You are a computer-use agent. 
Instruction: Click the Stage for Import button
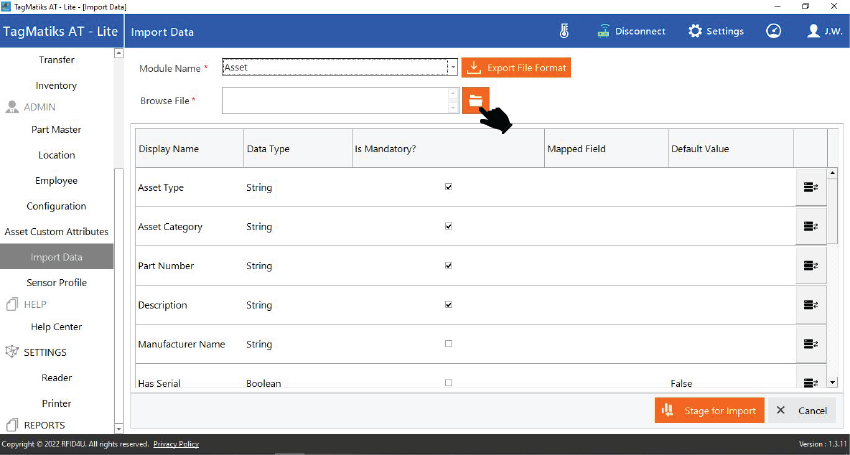(710, 411)
